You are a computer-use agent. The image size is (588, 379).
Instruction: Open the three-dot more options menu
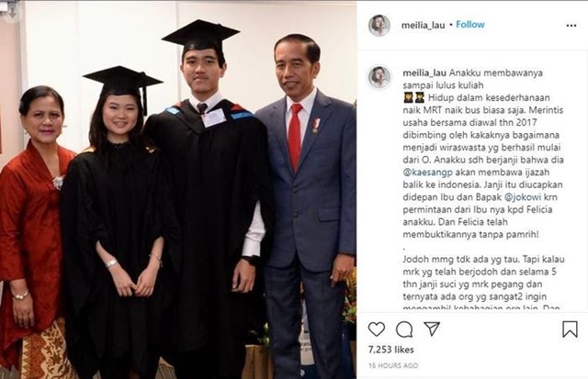coord(571,26)
